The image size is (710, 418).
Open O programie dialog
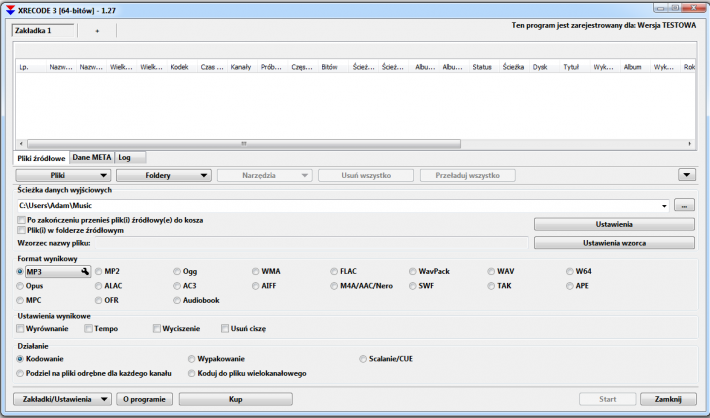144,399
